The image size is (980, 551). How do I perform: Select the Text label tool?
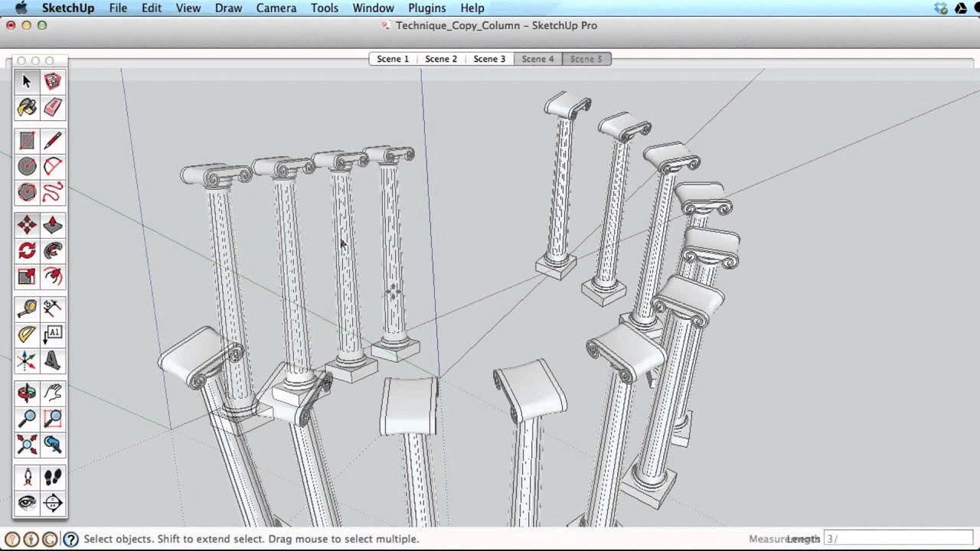tap(52, 334)
